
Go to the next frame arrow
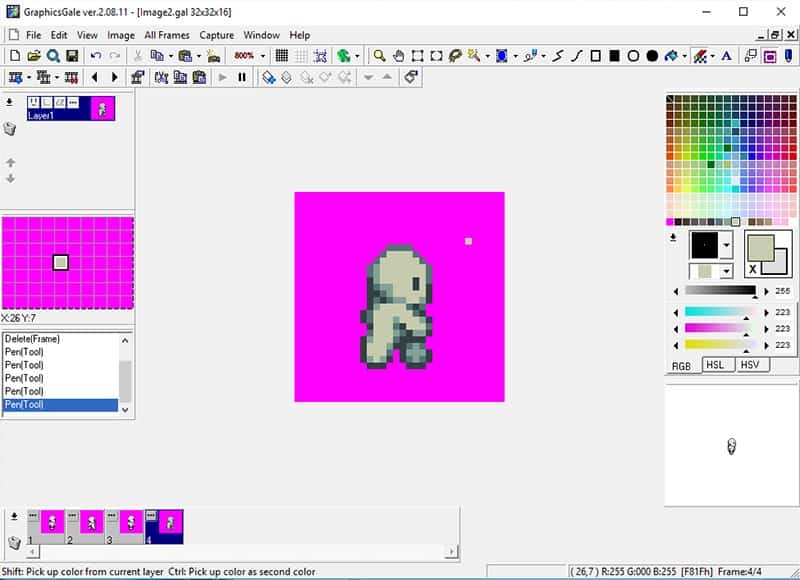click(x=114, y=77)
